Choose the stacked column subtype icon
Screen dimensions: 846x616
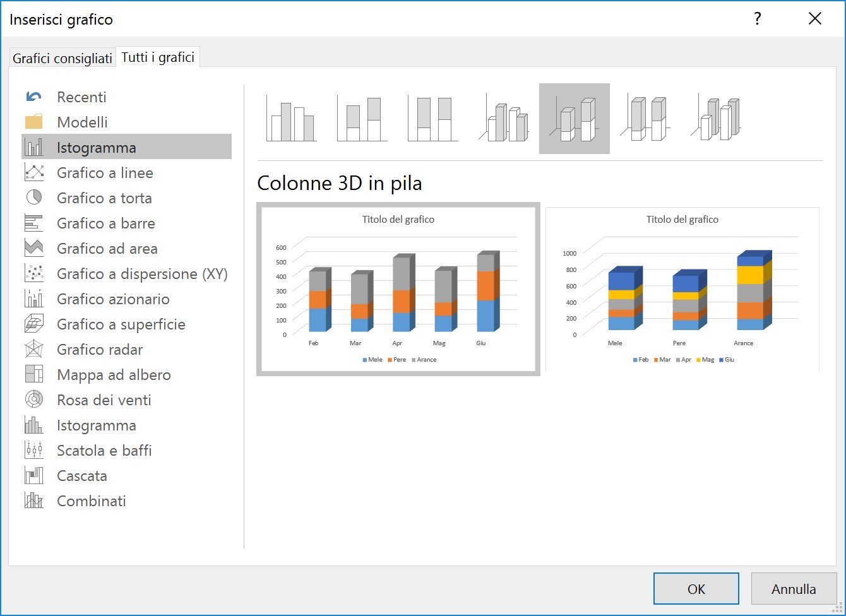[x=362, y=119]
